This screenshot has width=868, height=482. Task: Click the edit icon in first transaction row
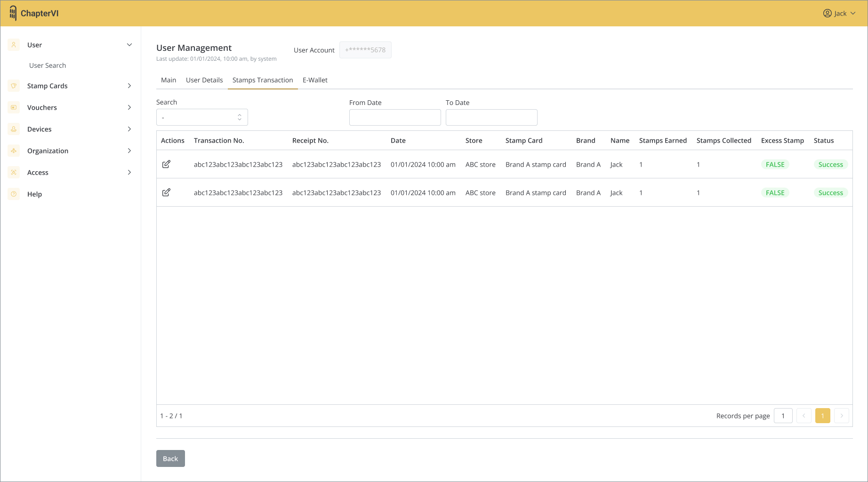pos(166,164)
